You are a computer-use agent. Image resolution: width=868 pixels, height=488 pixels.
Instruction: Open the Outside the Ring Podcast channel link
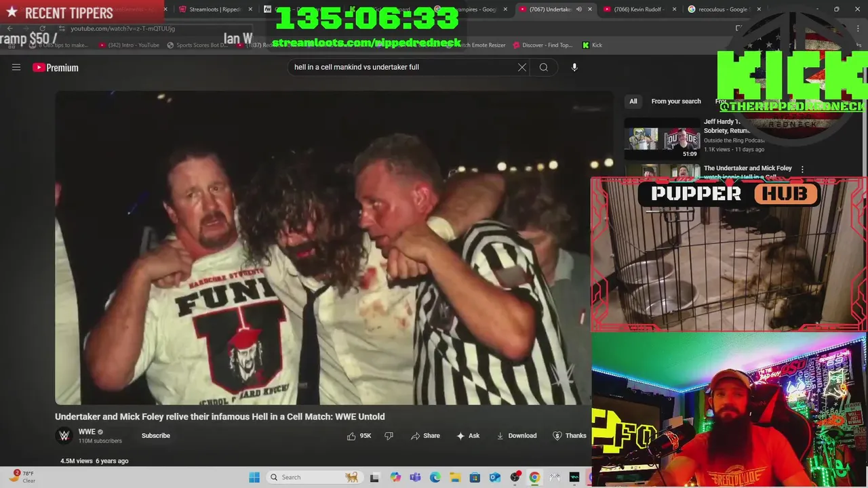pyautogui.click(x=734, y=140)
